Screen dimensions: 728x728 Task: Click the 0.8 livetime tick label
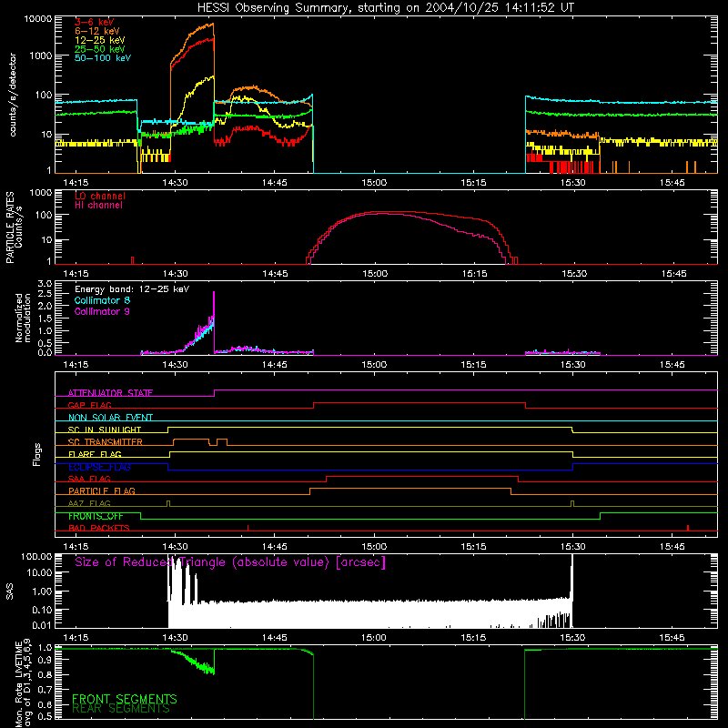45,675
